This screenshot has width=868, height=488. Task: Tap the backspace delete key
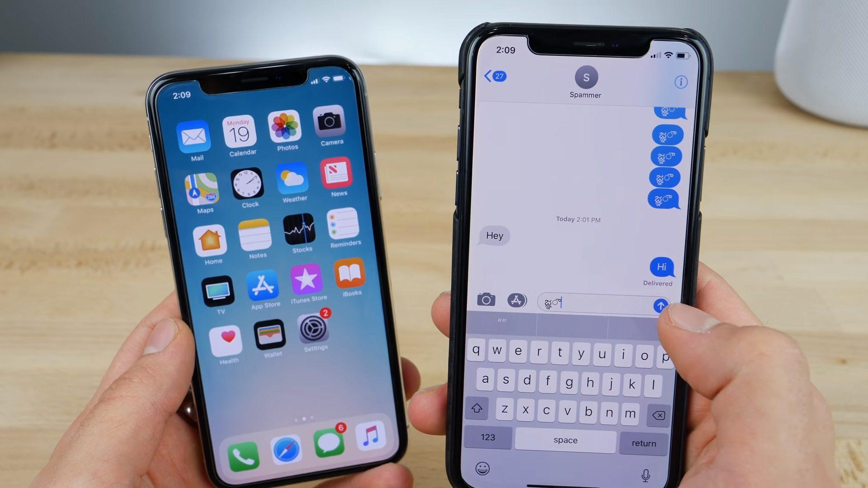(x=660, y=415)
